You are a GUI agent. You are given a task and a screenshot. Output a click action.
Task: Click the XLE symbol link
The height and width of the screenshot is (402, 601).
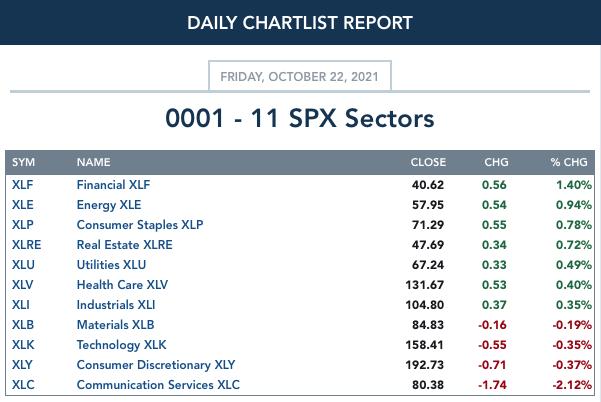(x=22, y=205)
